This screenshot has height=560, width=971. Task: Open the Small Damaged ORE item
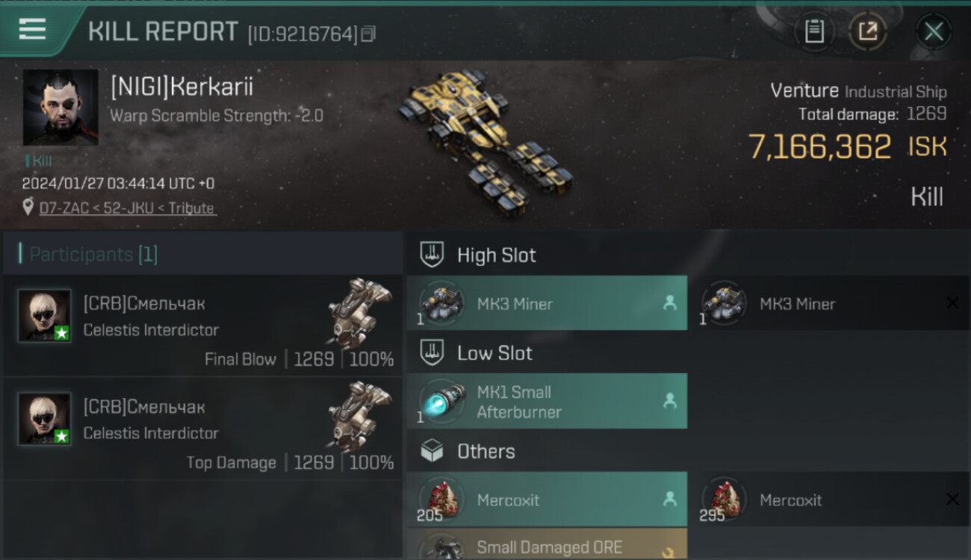pos(547,545)
